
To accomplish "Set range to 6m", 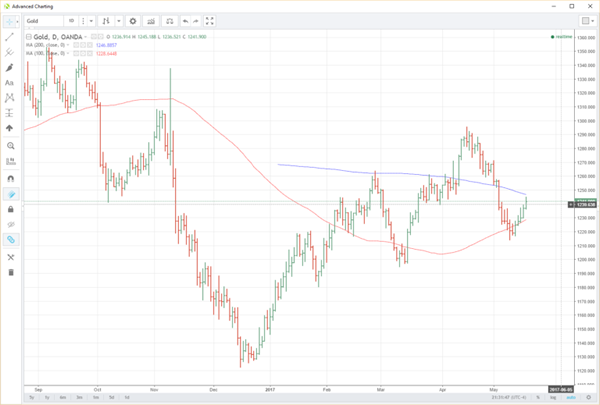I will point(63,398).
